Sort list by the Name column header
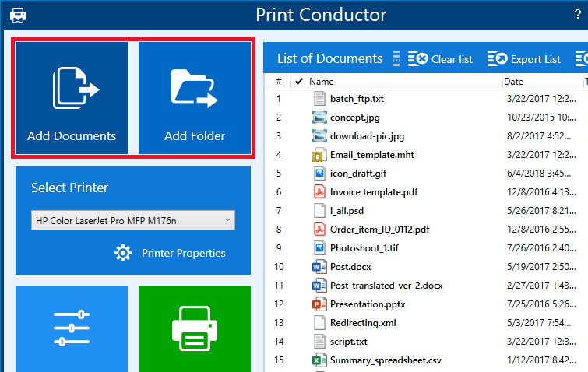Image resolution: width=588 pixels, height=372 pixels. point(322,81)
